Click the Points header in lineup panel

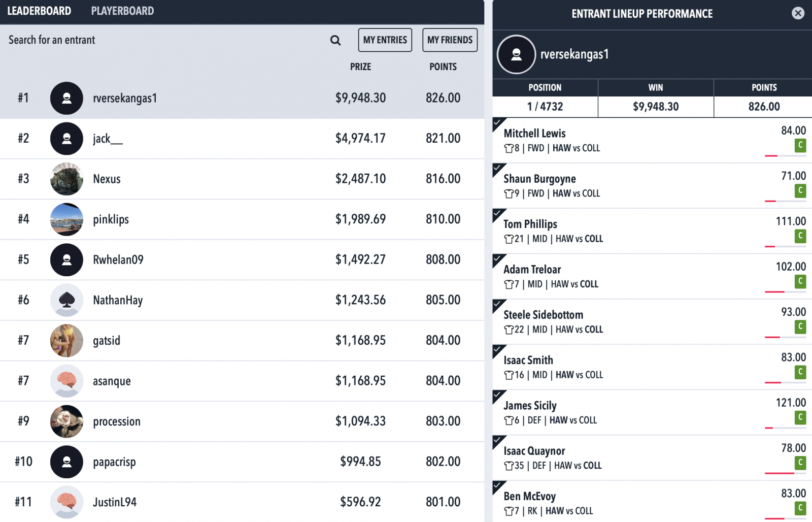[764, 87]
